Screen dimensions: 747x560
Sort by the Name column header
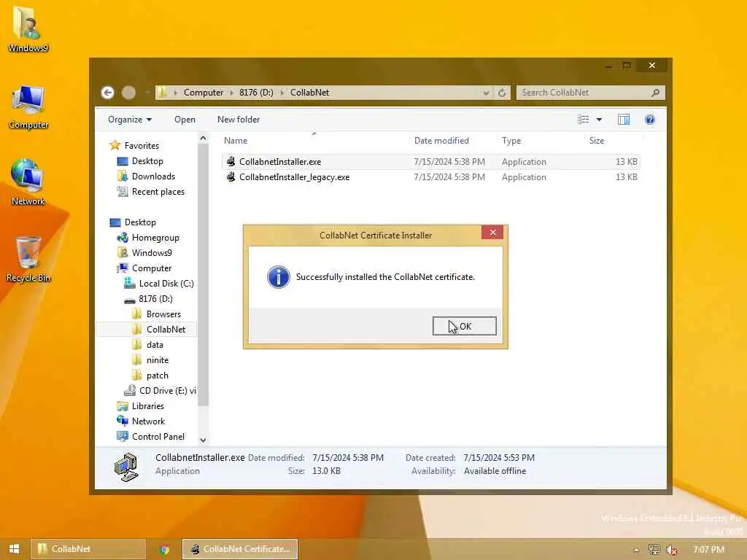(236, 141)
